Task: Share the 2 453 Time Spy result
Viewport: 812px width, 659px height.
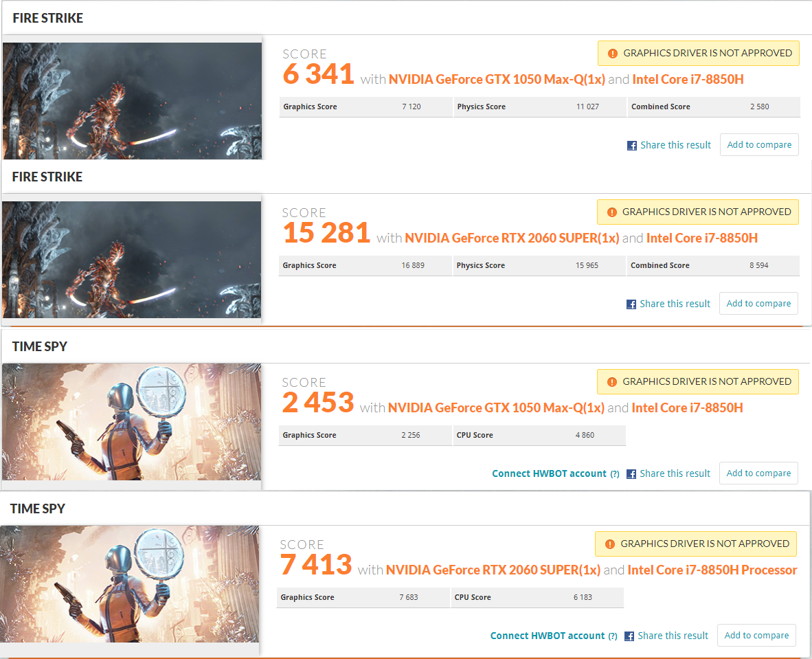Action: coord(675,473)
